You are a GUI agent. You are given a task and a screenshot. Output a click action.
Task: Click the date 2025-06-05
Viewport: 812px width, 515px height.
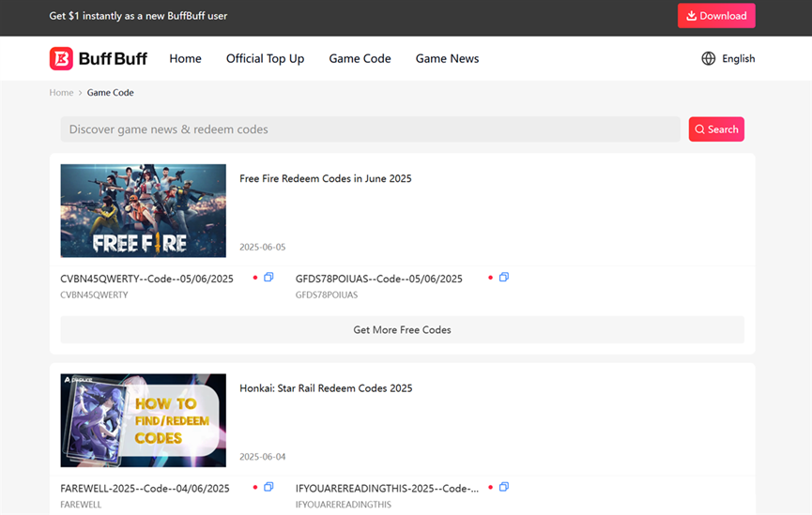(x=263, y=248)
